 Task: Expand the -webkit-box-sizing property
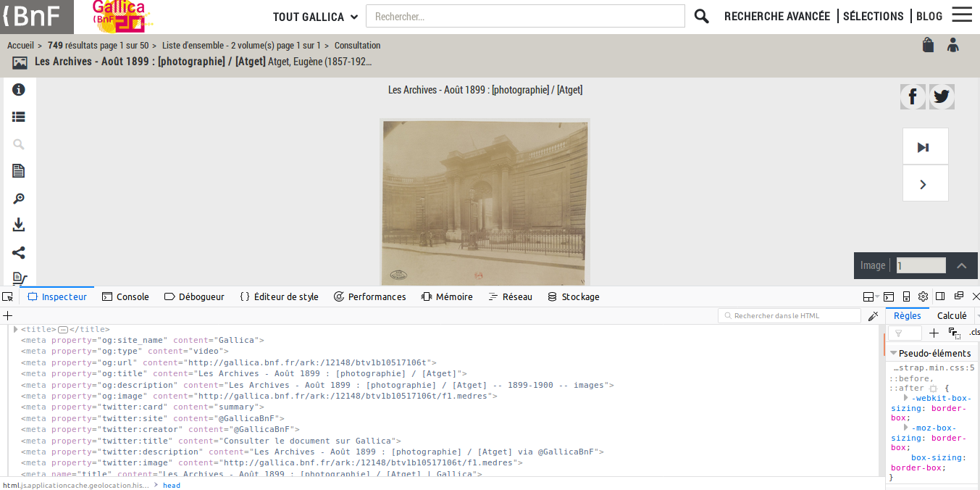coord(906,398)
